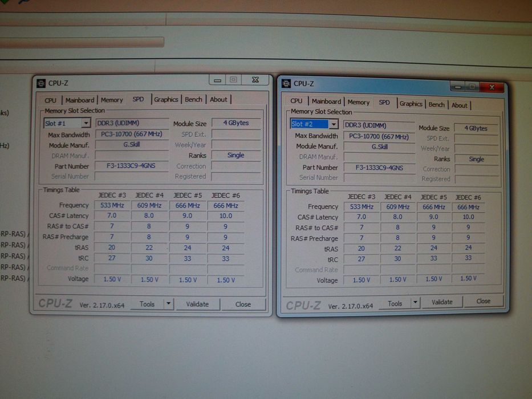Click DDR3 (UDIMM) field in left window
532x399 pixels.
(132, 123)
